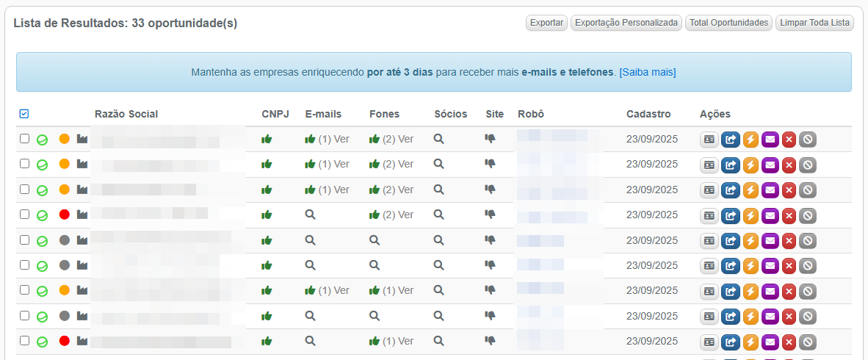Click the orange lightning bolt in third row
The image size is (868, 360).
[751, 190]
